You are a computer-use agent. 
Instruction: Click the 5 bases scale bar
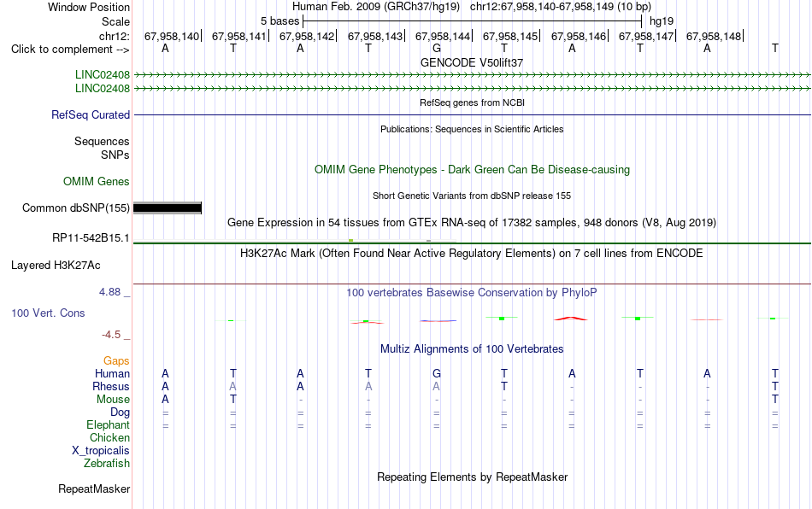coord(472,21)
